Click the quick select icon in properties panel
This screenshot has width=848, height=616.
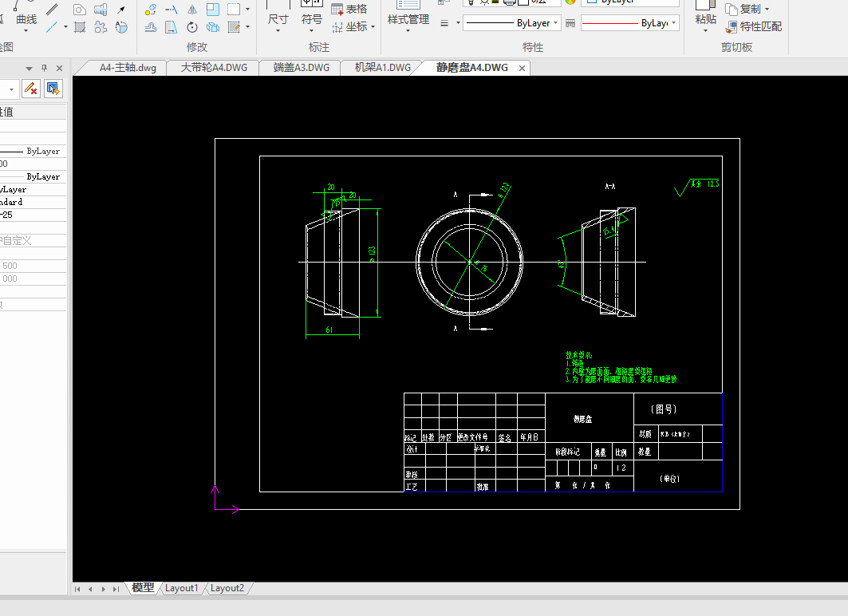point(53,89)
